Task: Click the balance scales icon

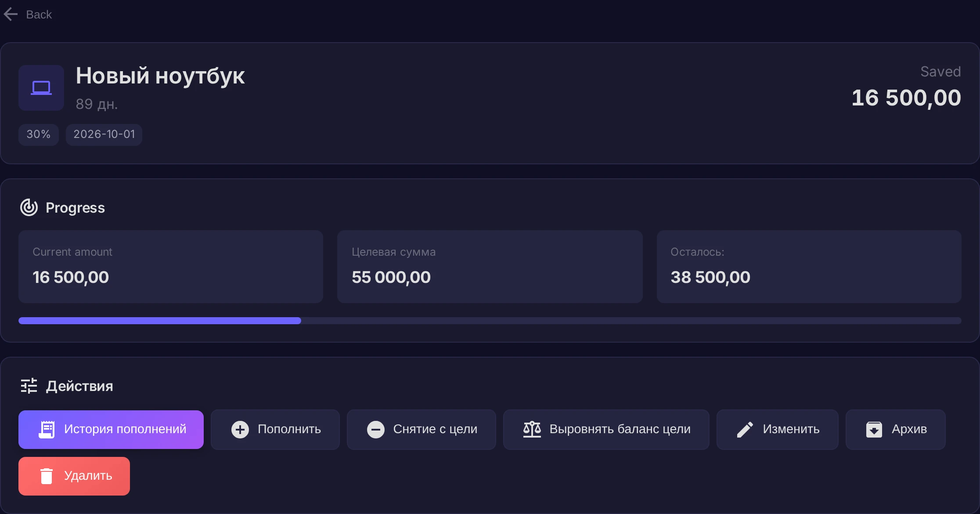Action: point(532,429)
